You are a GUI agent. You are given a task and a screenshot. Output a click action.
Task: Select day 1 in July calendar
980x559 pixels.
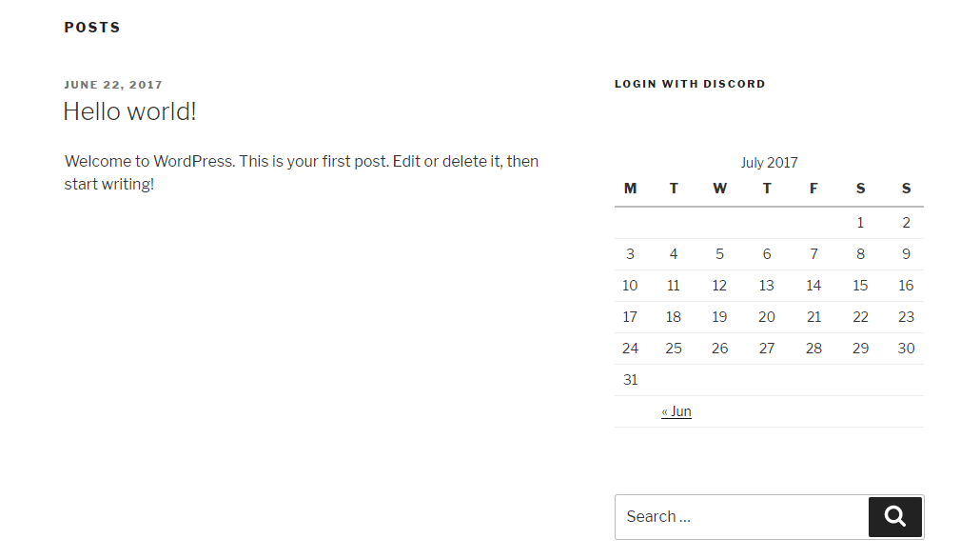coord(860,223)
